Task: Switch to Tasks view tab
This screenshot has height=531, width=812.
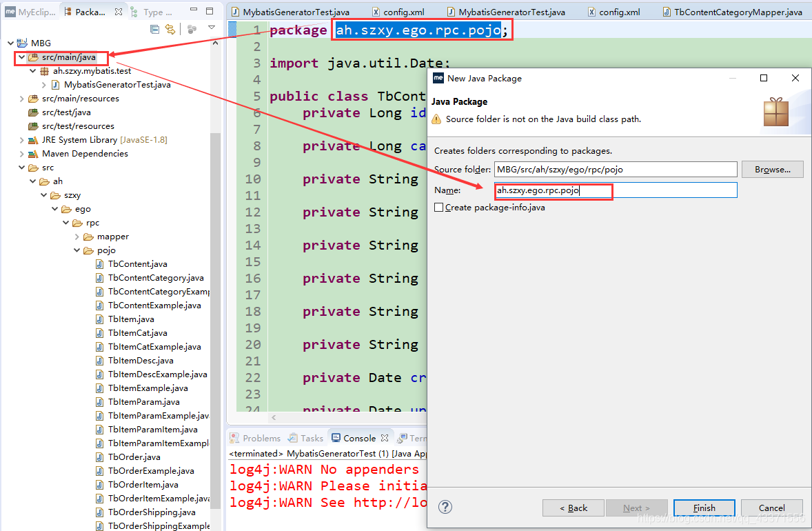Action: tap(306, 439)
